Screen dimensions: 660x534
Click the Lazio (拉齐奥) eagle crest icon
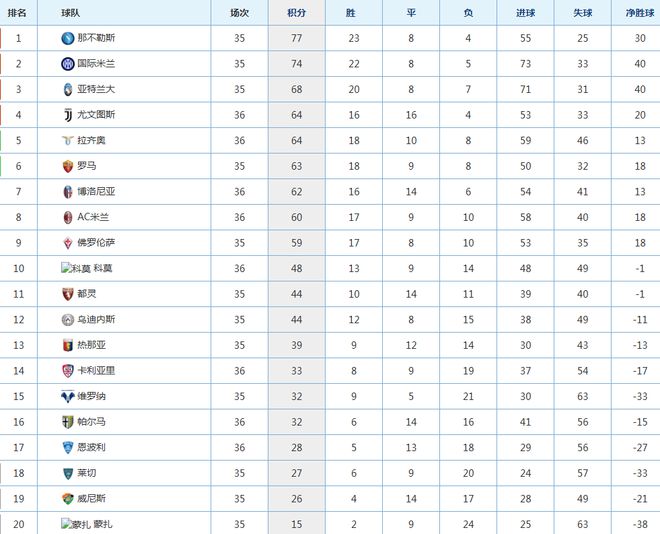(x=67, y=141)
